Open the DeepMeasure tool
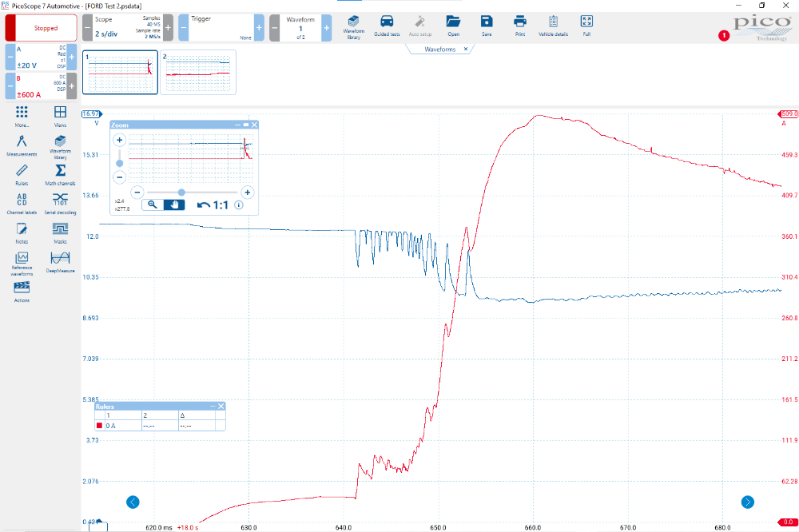This screenshot has width=799, height=532. pyautogui.click(x=60, y=261)
